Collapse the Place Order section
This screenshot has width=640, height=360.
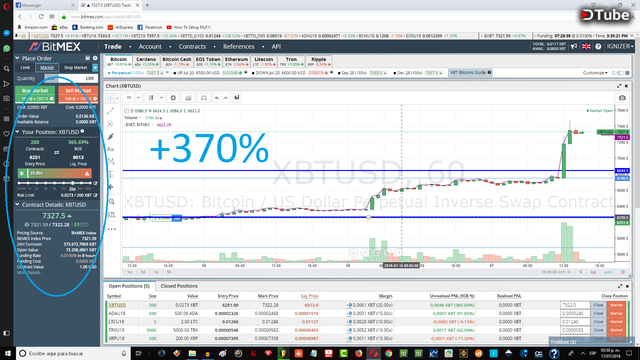coord(18,58)
